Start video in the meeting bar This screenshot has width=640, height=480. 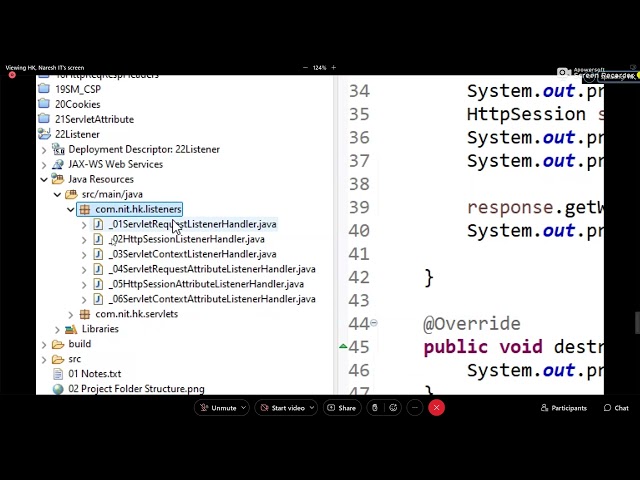282,408
